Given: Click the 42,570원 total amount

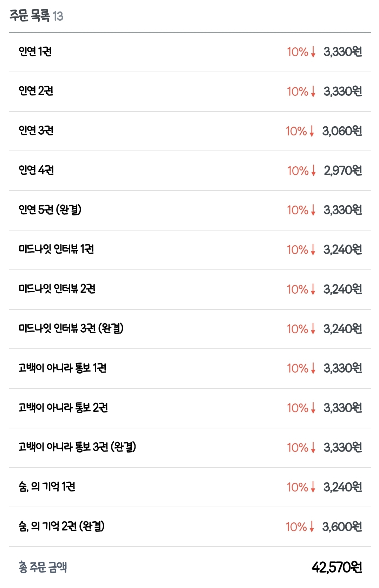Looking at the screenshot, I should (336, 567).
